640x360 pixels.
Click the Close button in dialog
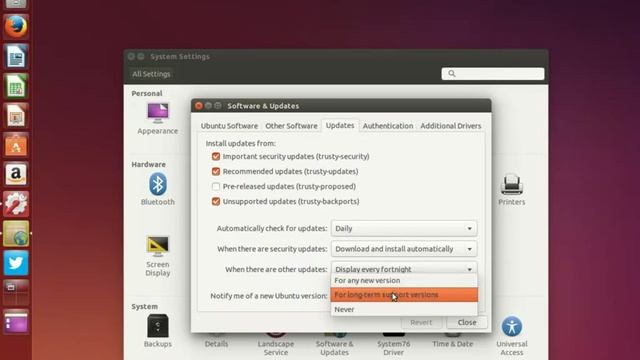[x=467, y=322]
